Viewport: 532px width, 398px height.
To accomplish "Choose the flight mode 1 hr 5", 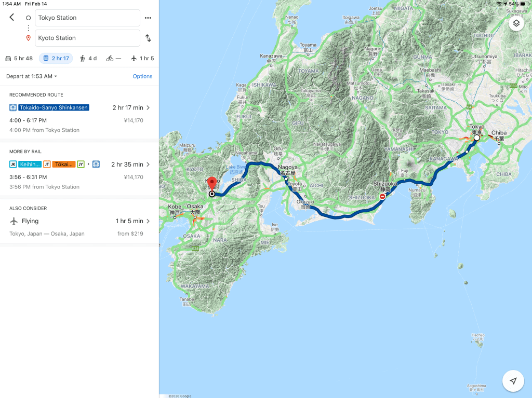I will coord(142,58).
